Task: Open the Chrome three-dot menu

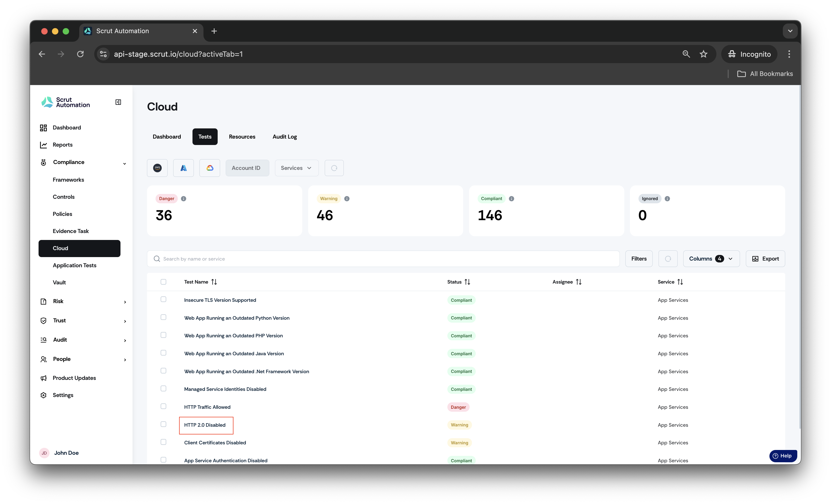Action: [x=789, y=54]
